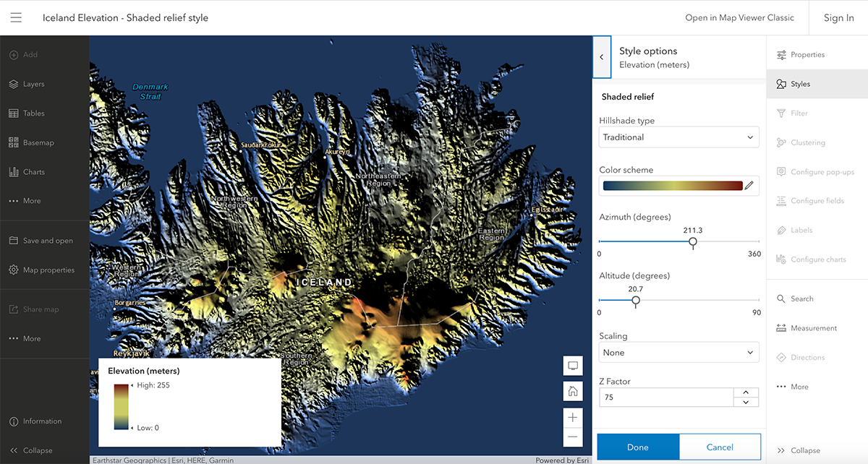
Task: Click the ICELAND map label
Action: [x=324, y=283]
